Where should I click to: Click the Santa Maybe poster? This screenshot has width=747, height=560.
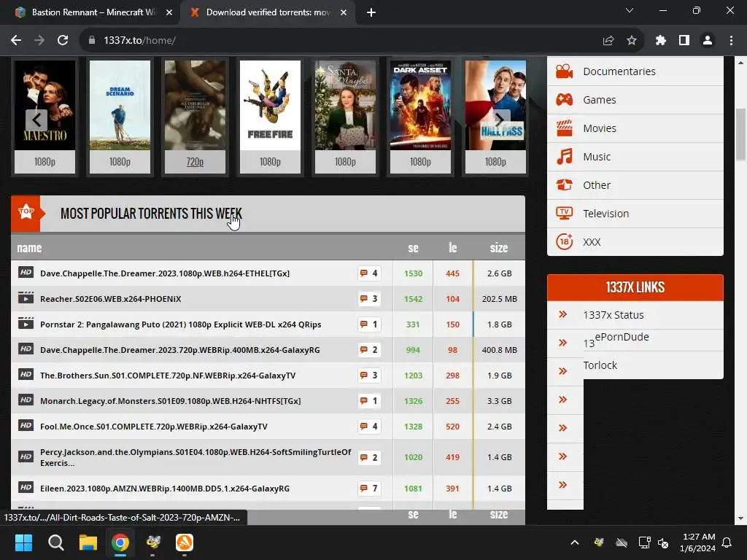pyautogui.click(x=345, y=105)
